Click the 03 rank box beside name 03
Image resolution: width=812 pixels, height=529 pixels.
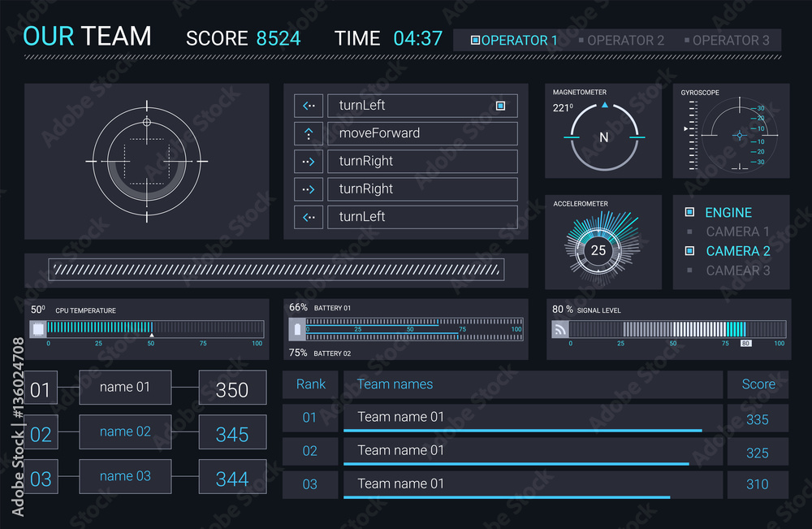click(x=41, y=477)
